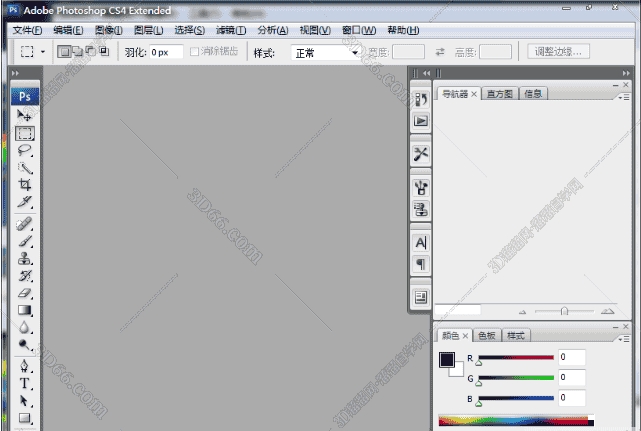The image size is (641, 431).
Task: Open the 图像(I) menu
Action: [x=109, y=30]
